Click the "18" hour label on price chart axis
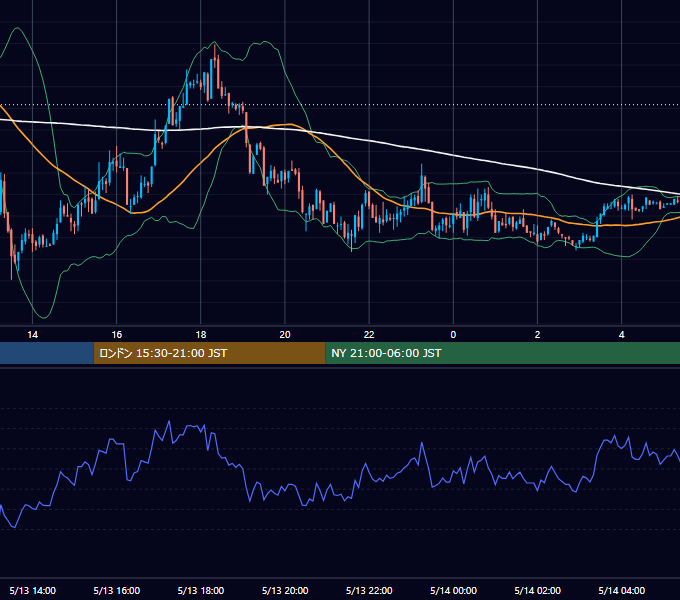 pos(201,335)
